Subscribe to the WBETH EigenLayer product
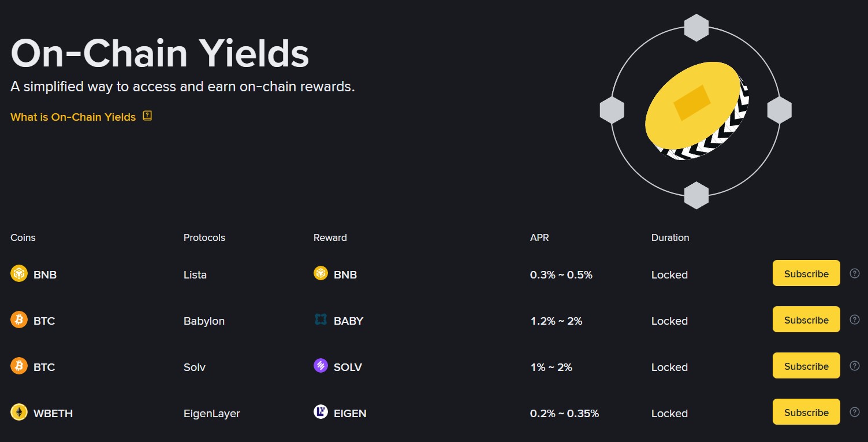Viewport: 868px width, 442px height. 806,412
